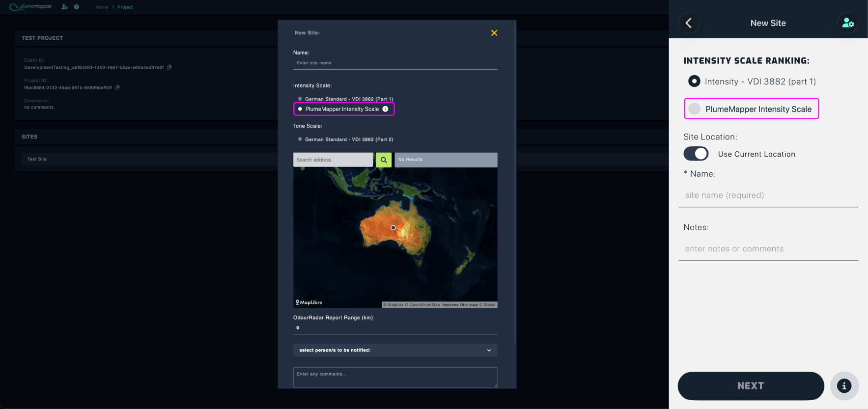
Task: Select German Standard VDI 3882 Part 1 intensity
Action: (300, 99)
